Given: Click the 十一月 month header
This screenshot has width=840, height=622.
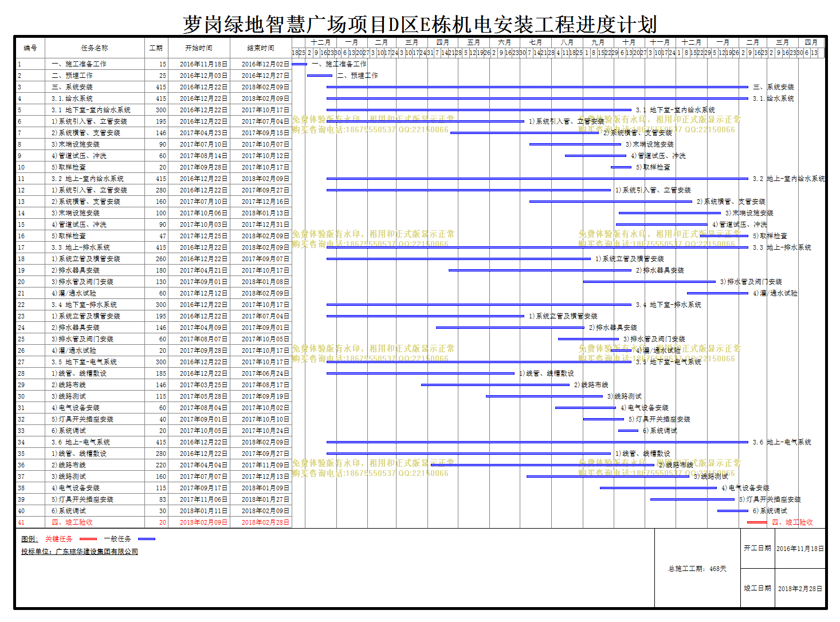Looking at the screenshot, I should (660, 42).
